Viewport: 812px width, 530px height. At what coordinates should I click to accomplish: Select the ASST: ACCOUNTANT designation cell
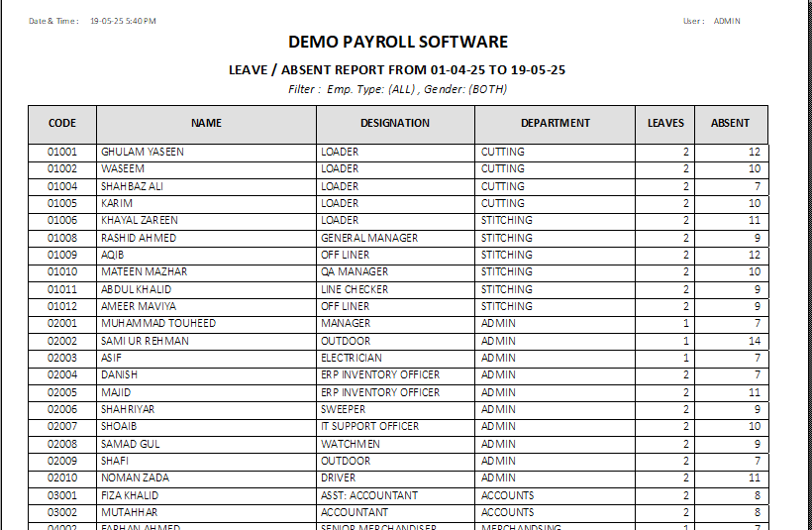[369, 495]
